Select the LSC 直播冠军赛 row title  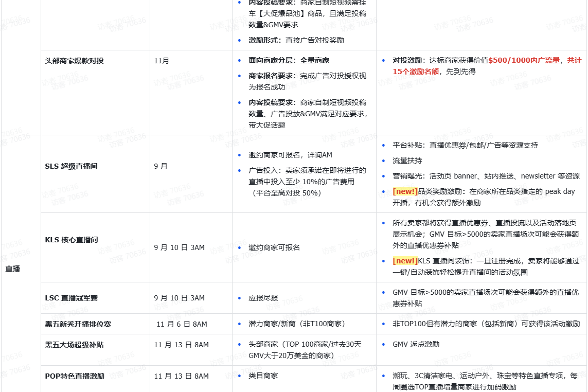71,298
